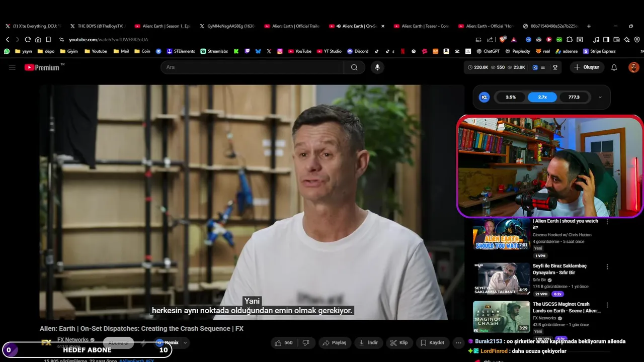
Task: Open the depo bookmarks folder
Action: pyautogui.click(x=46, y=51)
